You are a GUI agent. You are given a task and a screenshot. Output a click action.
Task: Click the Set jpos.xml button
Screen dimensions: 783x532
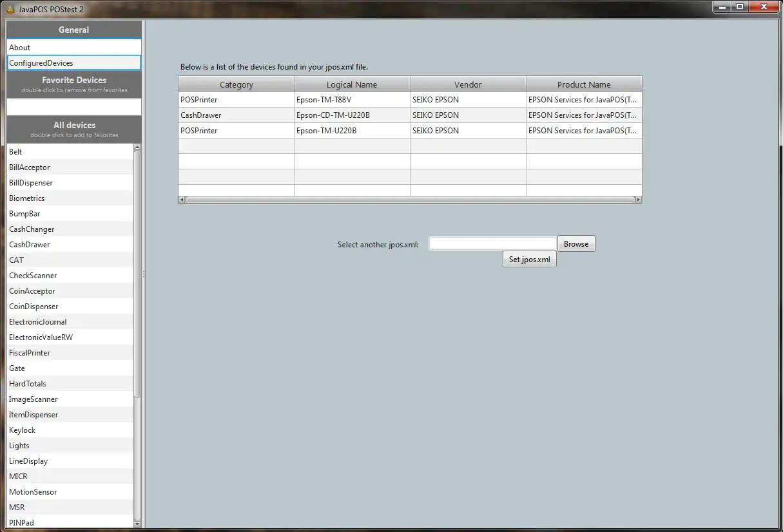coord(529,260)
